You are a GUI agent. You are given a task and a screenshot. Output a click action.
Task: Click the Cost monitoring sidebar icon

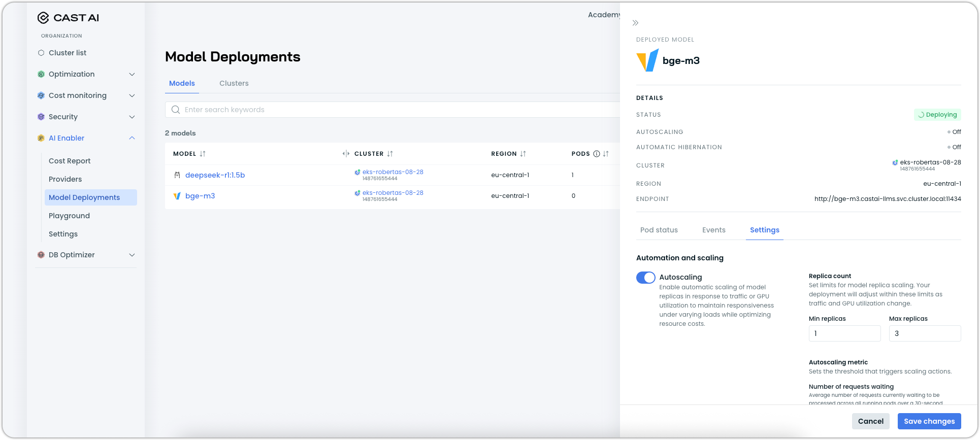(41, 95)
